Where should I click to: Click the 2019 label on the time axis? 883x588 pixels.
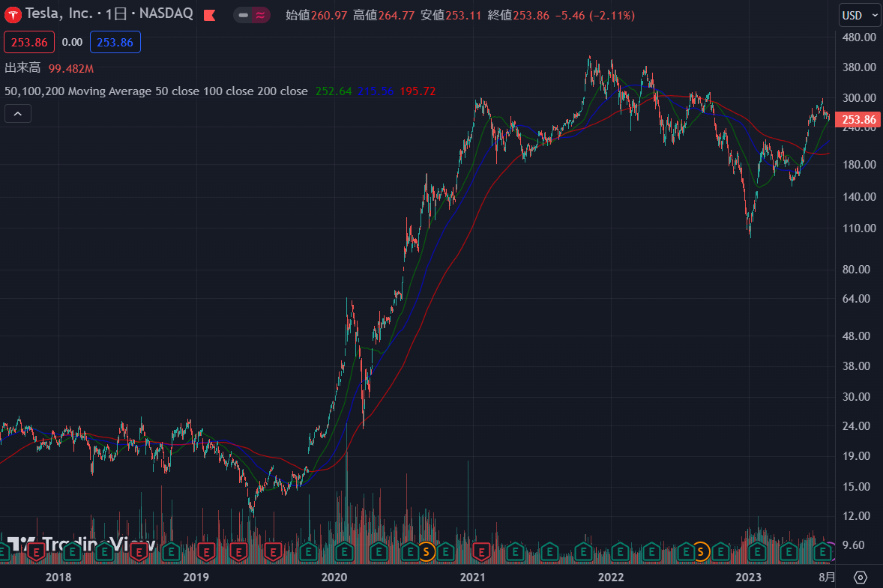coord(196,578)
